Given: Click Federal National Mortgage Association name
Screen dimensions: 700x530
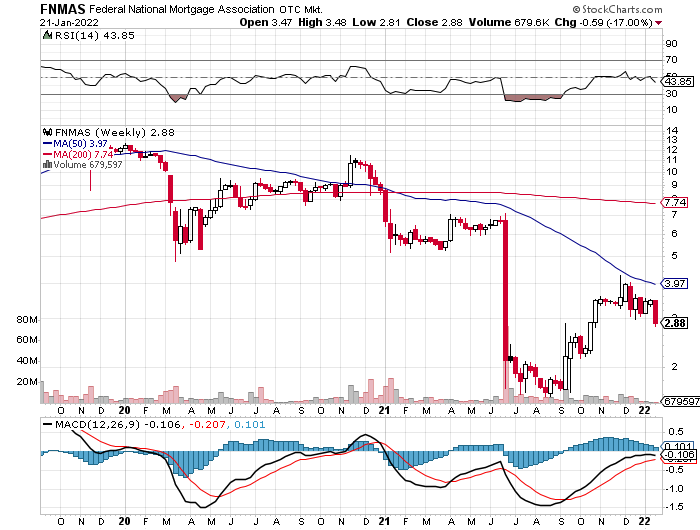Looking at the screenshot, I should click(182, 9).
